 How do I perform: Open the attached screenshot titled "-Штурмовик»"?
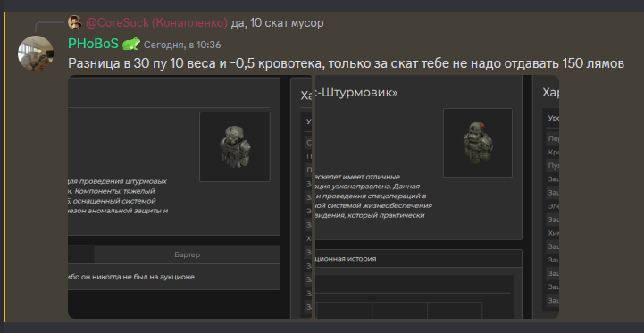(x=436, y=196)
